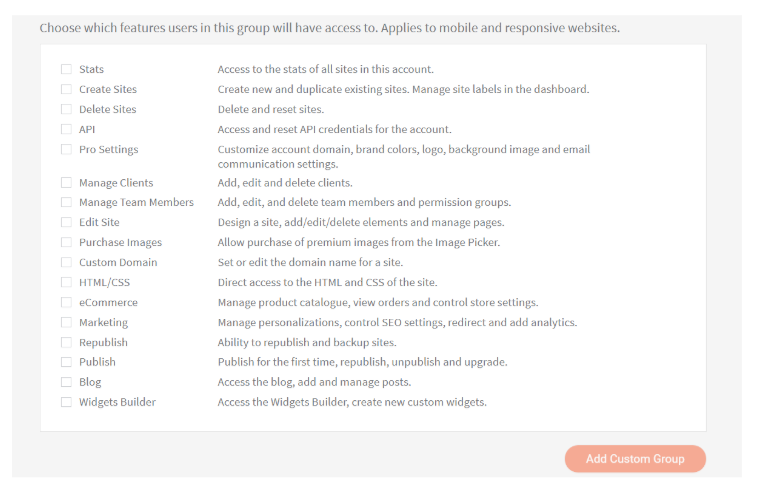Check the Purchase Images checkbox
Viewport: 757px width, 490px height.
click(x=66, y=242)
